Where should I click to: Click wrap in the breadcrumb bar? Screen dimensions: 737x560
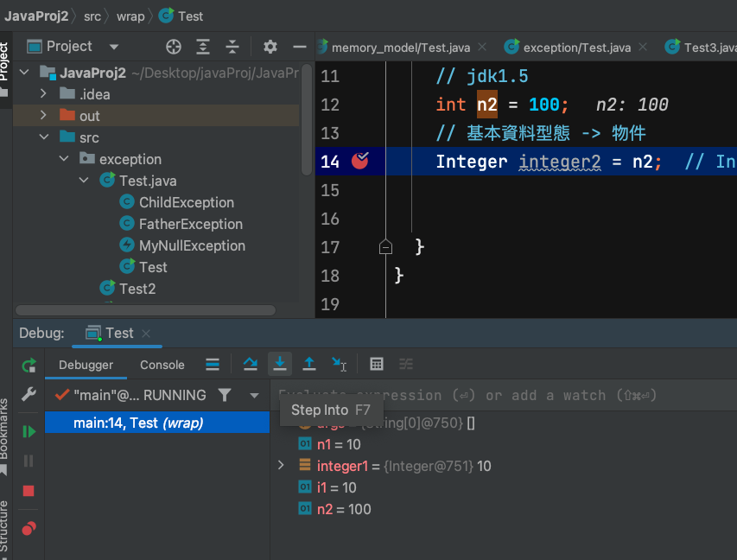point(130,16)
